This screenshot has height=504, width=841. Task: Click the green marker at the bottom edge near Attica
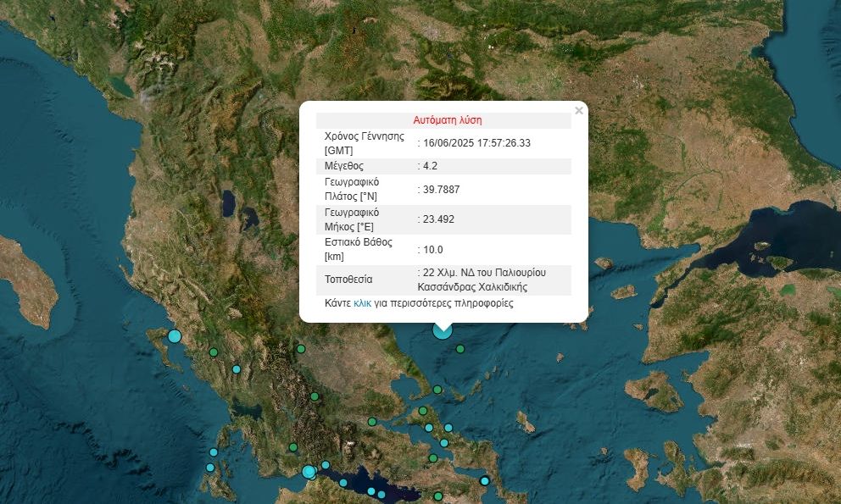click(x=438, y=496)
